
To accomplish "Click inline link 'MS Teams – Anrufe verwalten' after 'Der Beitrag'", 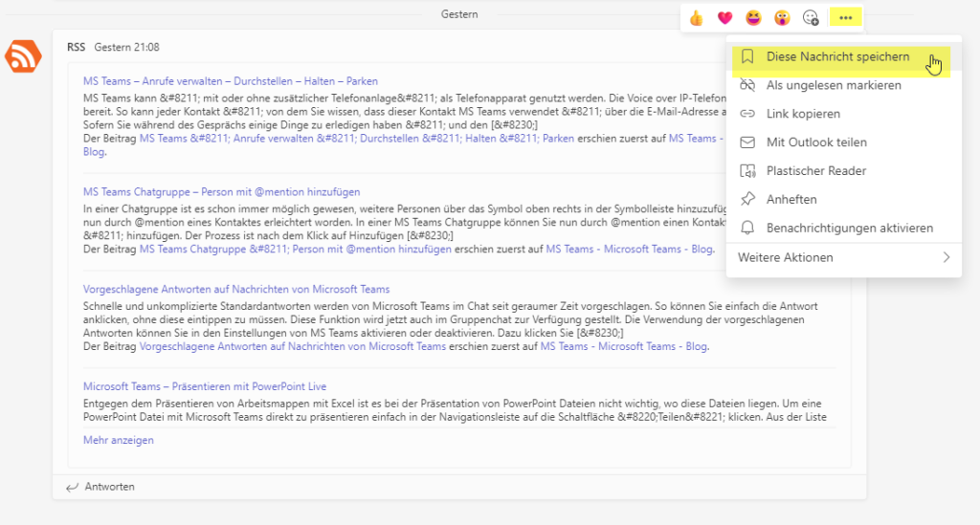I will (356, 139).
